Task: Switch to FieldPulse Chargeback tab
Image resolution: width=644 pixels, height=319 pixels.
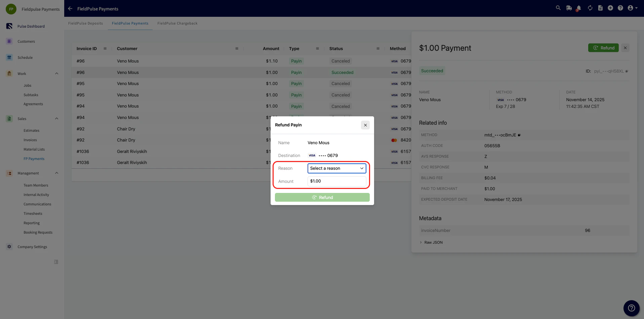Action: point(177,23)
